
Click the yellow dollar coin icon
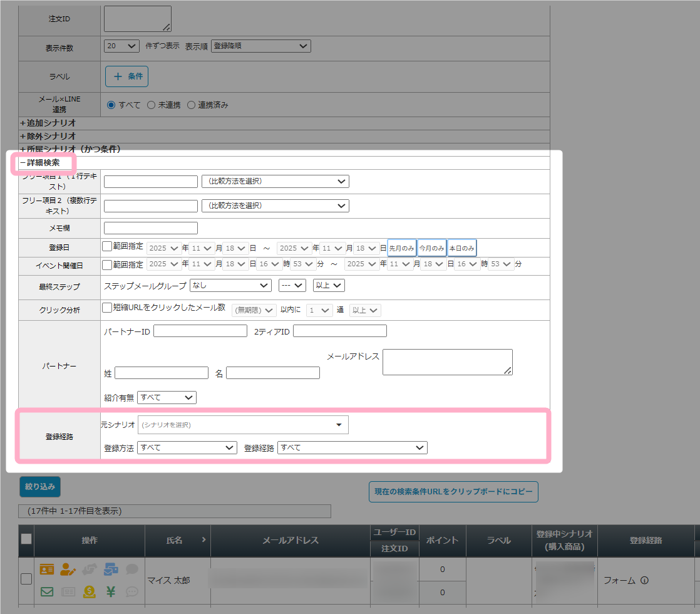(x=90, y=591)
